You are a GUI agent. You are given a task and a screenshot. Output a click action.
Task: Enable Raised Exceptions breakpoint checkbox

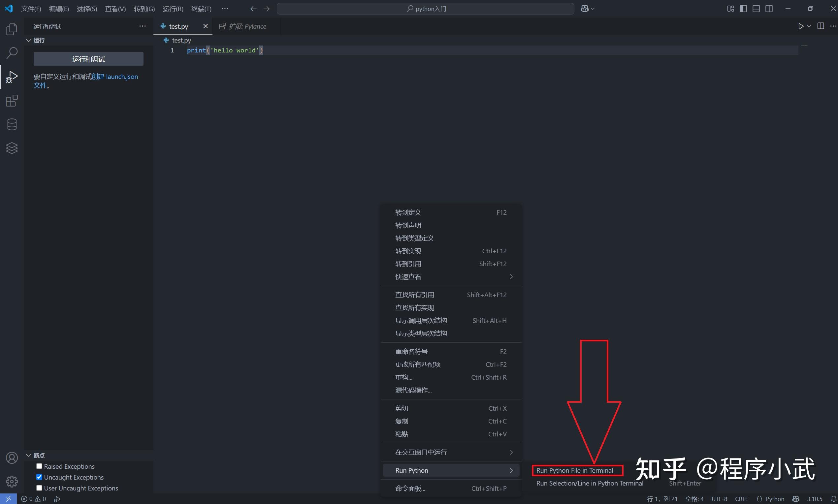coord(39,466)
